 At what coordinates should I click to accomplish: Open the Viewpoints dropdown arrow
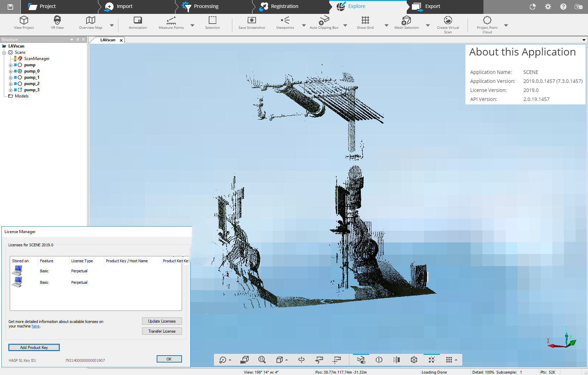[304, 25]
